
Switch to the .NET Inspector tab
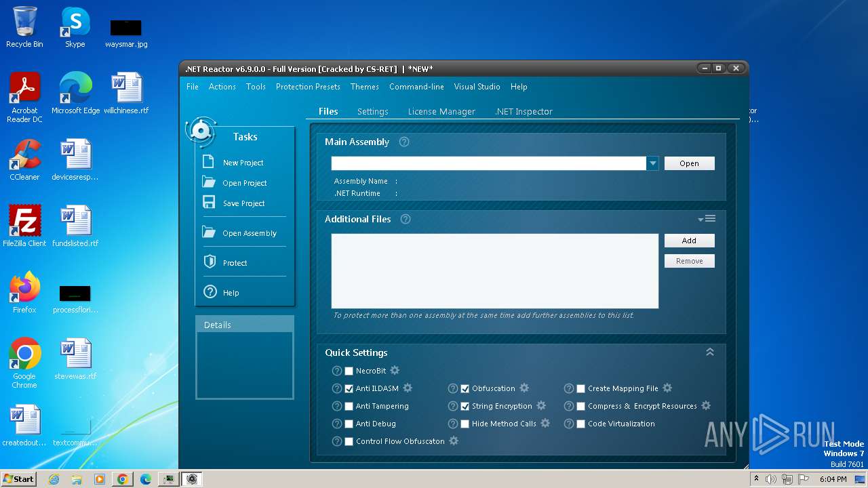pos(524,112)
